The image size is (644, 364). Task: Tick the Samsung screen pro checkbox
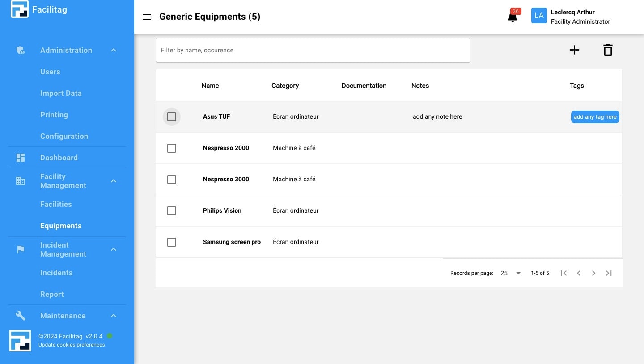(172, 242)
